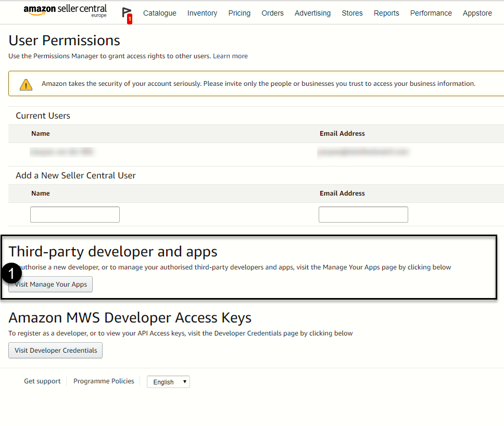Image resolution: width=504 pixels, height=426 pixels.
Task: Open the Get support link
Action: [42, 381]
